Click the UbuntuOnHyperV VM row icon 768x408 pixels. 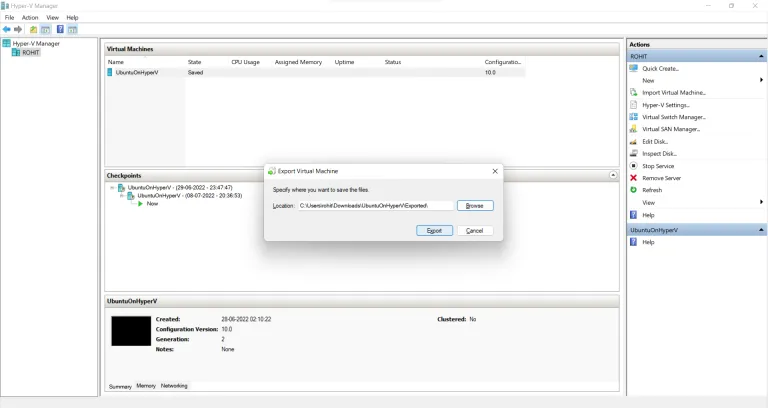click(x=110, y=72)
